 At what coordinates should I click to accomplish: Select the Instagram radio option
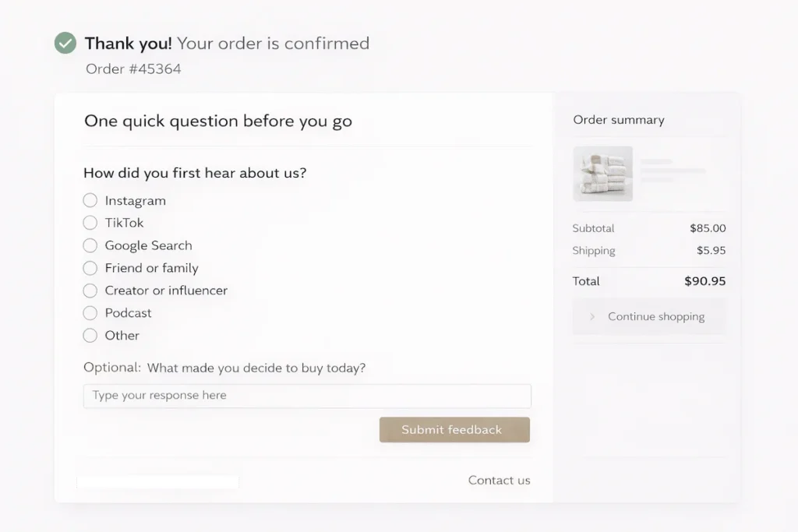pos(90,201)
